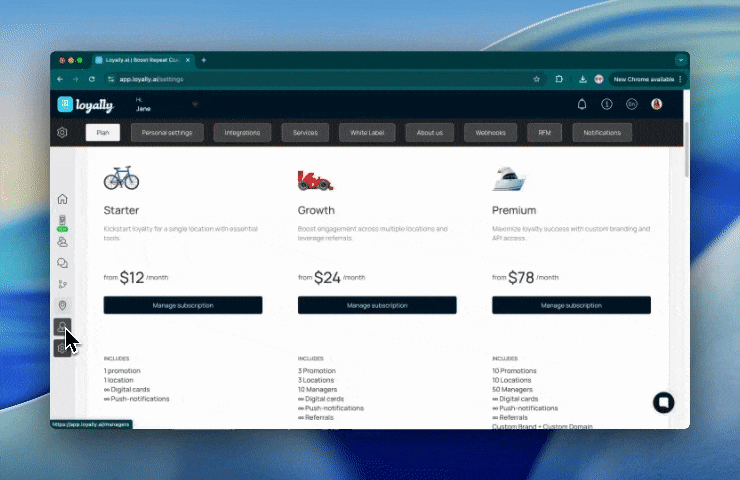Screen dimensions: 740x480
Task: Open the live chat bubble
Action: (x=664, y=403)
